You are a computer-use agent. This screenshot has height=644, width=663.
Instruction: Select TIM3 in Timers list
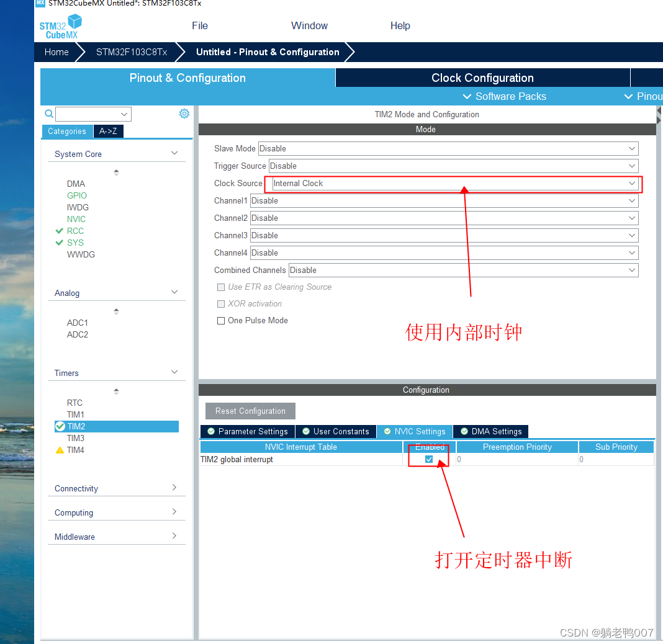[x=76, y=438]
